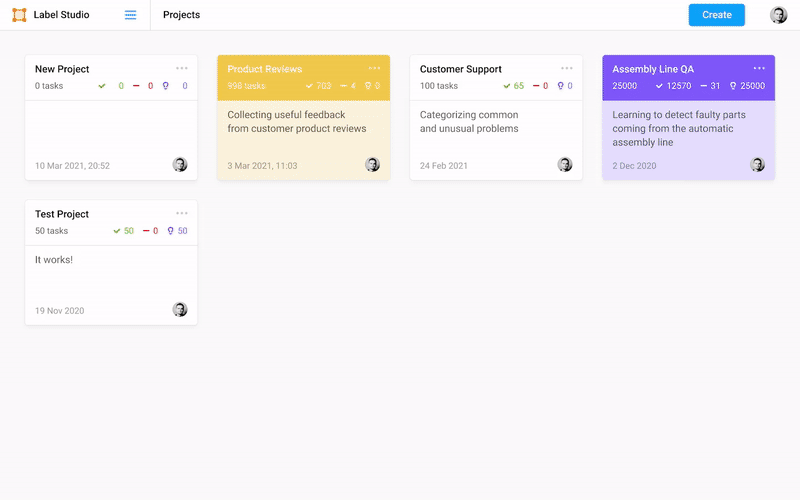This screenshot has width=800, height=500.
Task: Click the Projects breadcrumb in header
Action: 181,15
